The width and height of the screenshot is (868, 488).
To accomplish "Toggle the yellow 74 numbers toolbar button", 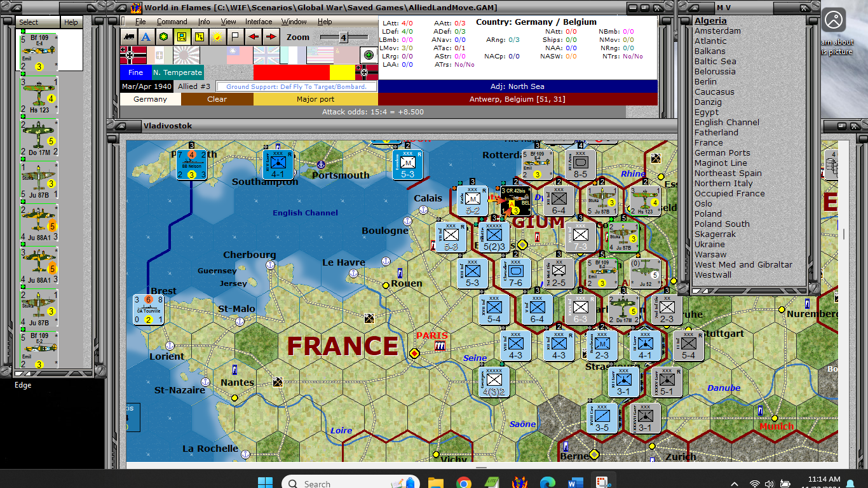I will [x=200, y=37].
